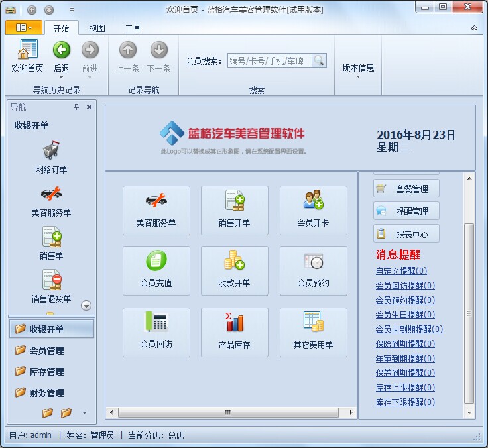Viewport: 488px width, 448px height.
Task: Open 会员充值 recharge tile
Action: pyautogui.click(x=156, y=270)
